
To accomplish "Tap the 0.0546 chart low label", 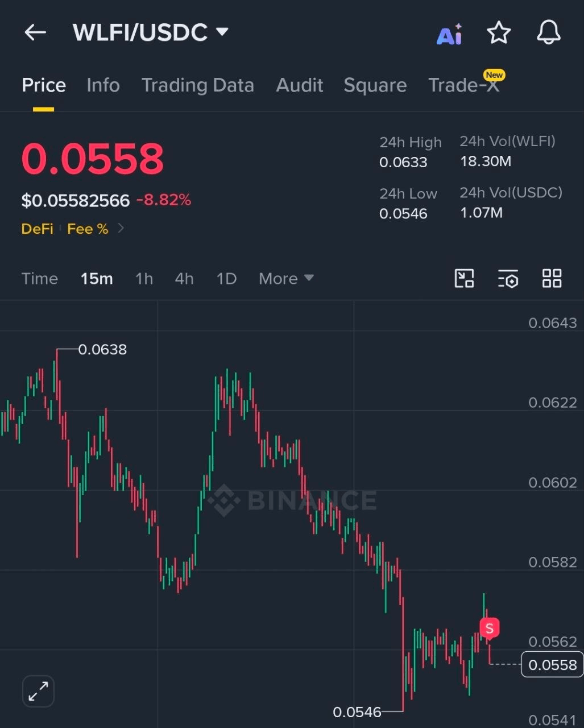I will pos(357,712).
